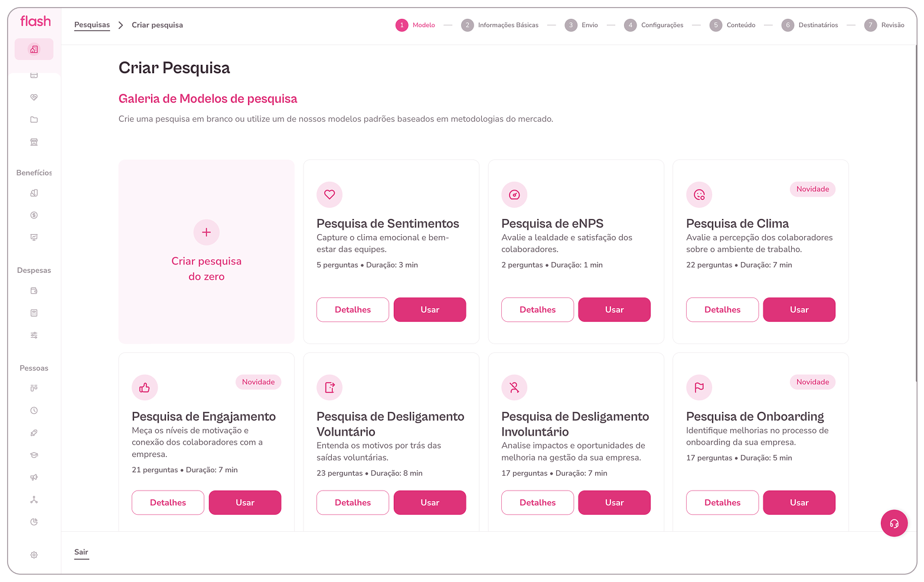Click the flash logo
Screen dimensions: 924x582
(35, 21)
